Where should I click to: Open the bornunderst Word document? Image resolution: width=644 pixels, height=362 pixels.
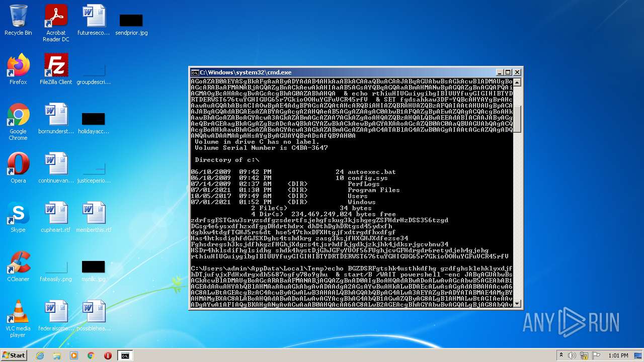[56, 119]
